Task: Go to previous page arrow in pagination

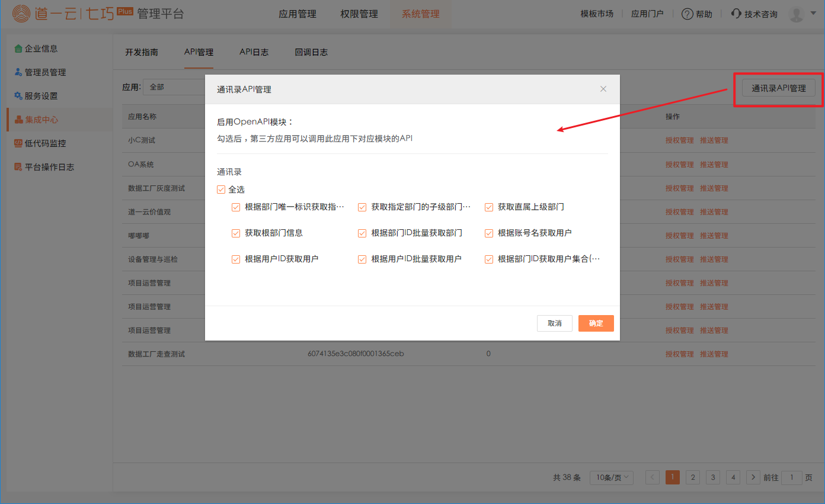Action: tap(653, 477)
